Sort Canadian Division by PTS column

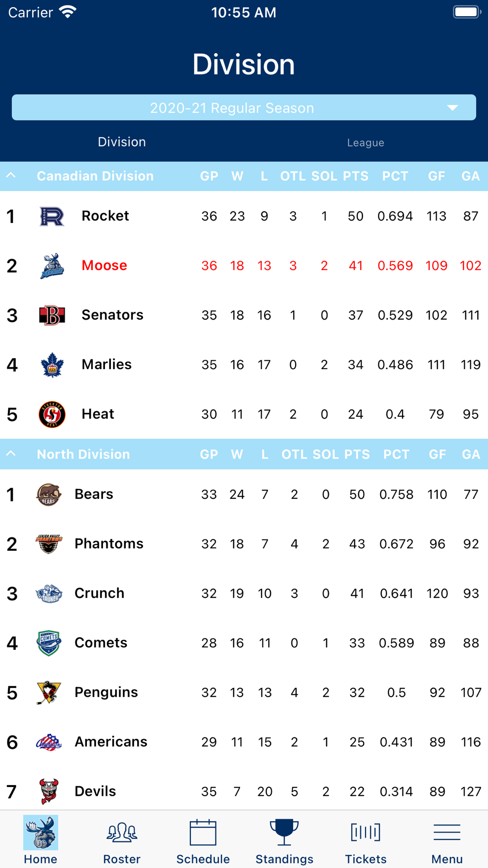pyautogui.click(x=355, y=176)
